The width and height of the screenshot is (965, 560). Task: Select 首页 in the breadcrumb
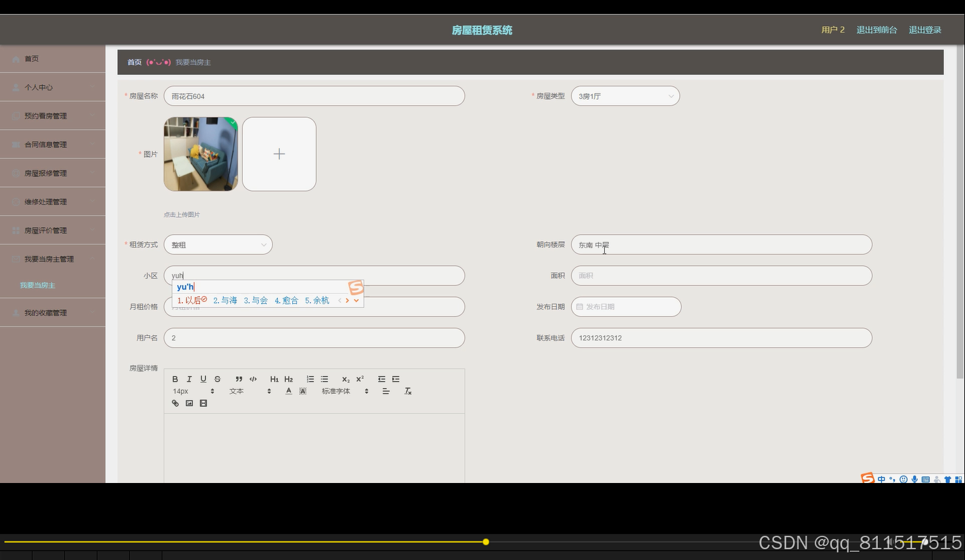pyautogui.click(x=134, y=62)
